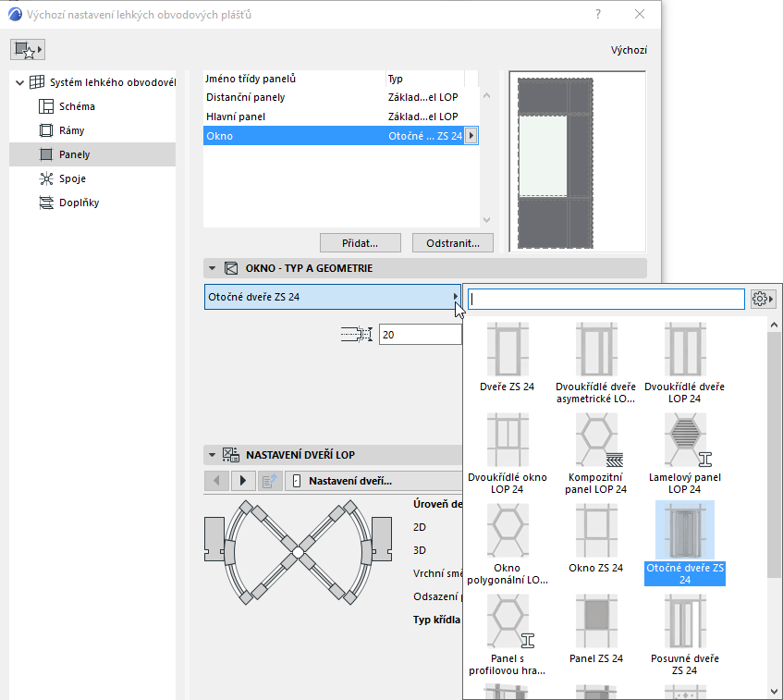The height and width of the screenshot is (700, 783).
Task: Open the dialog help question mark
Action: (598, 14)
